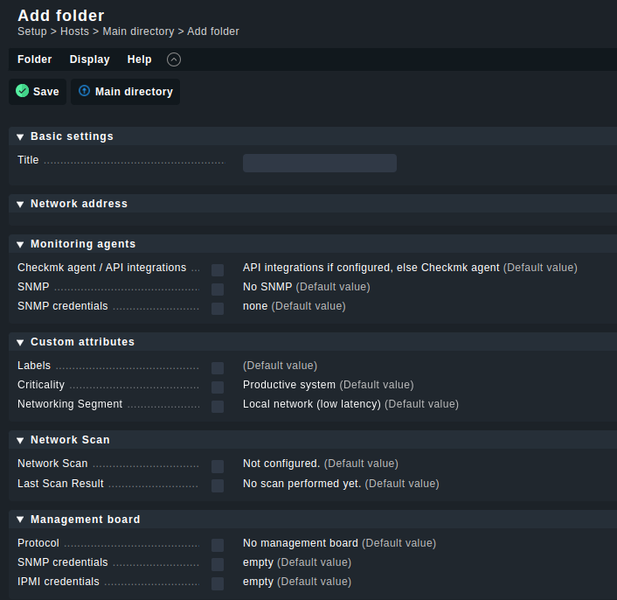Check the management board Protocol checkbox
Viewport: 617px width, 600px height.
pyautogui.click(x=217, y=545)
